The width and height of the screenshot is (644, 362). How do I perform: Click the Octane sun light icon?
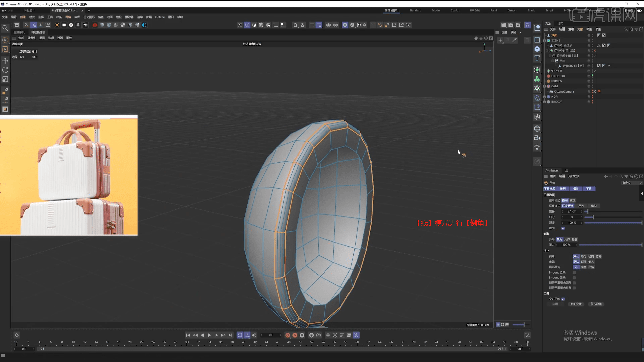click(57, 25)
